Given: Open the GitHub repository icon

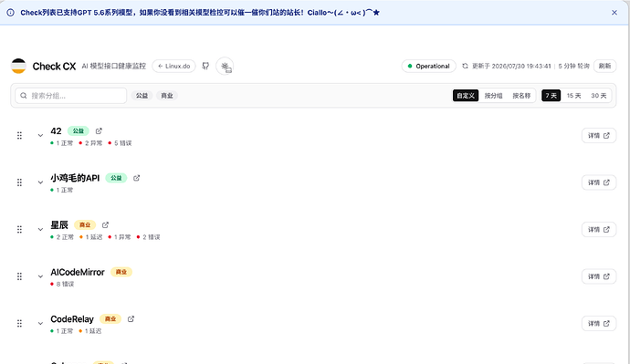Looking at the screenshot, I should (x=205, y=66).
